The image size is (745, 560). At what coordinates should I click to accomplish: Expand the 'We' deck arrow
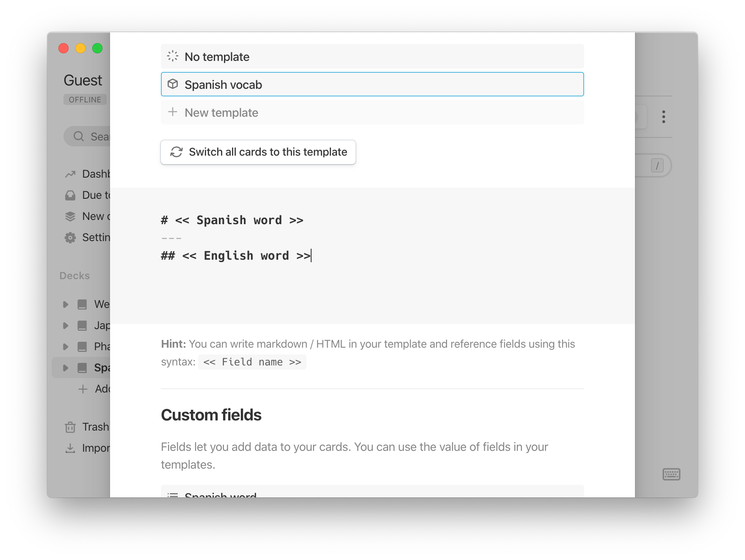(66, 304)
